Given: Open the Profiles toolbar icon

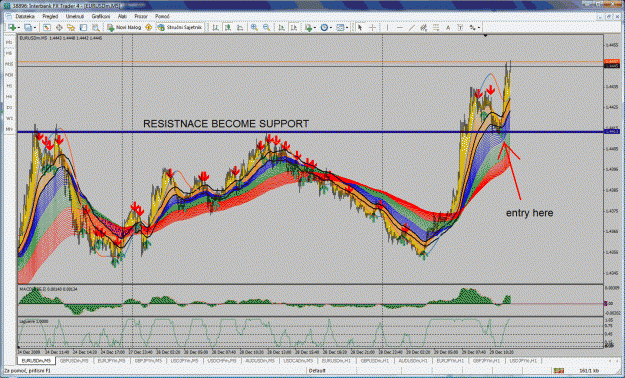Looking at the screenshot, I should (28, 28).
